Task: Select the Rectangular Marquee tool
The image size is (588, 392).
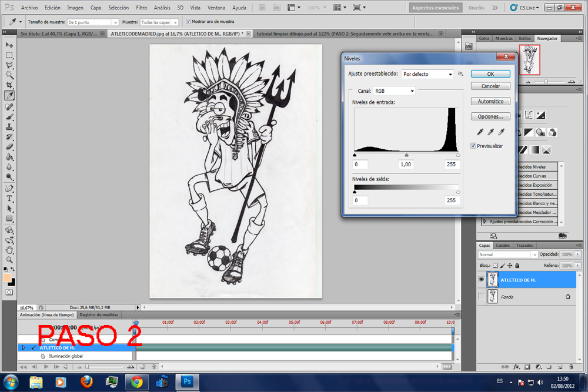Action: tap(9, 55)
